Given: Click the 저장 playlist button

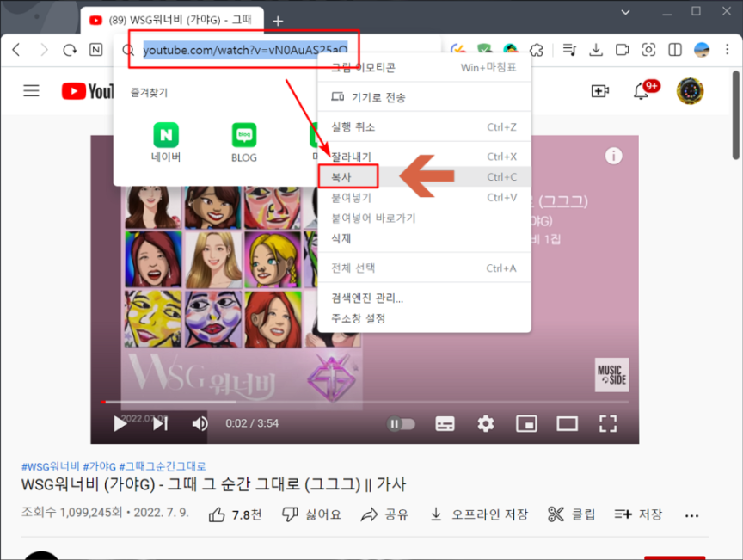Looking at the screenshot, I should coord(638,514).
